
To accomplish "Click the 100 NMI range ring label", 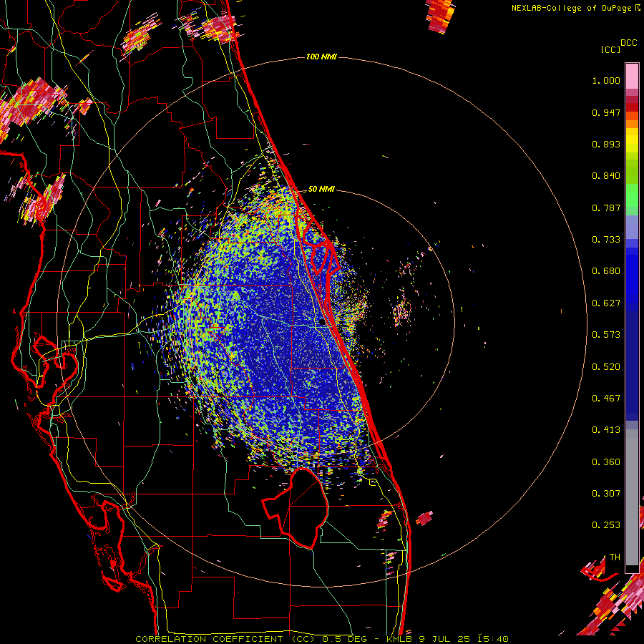I will pyautogui.click(x=321, y=57).
